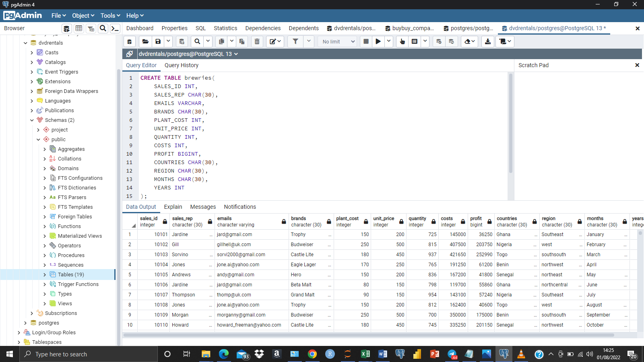
Task: Save the current query file
Action: pos(158,41)
